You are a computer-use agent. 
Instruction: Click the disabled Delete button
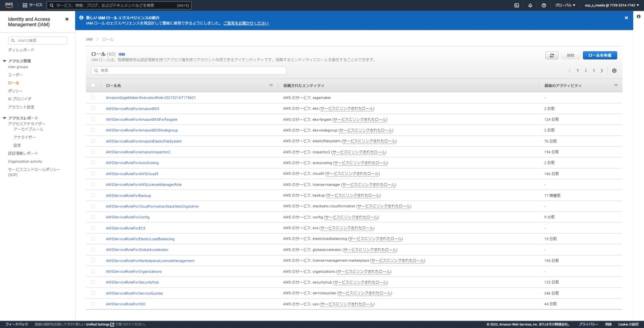click(571, 55)
